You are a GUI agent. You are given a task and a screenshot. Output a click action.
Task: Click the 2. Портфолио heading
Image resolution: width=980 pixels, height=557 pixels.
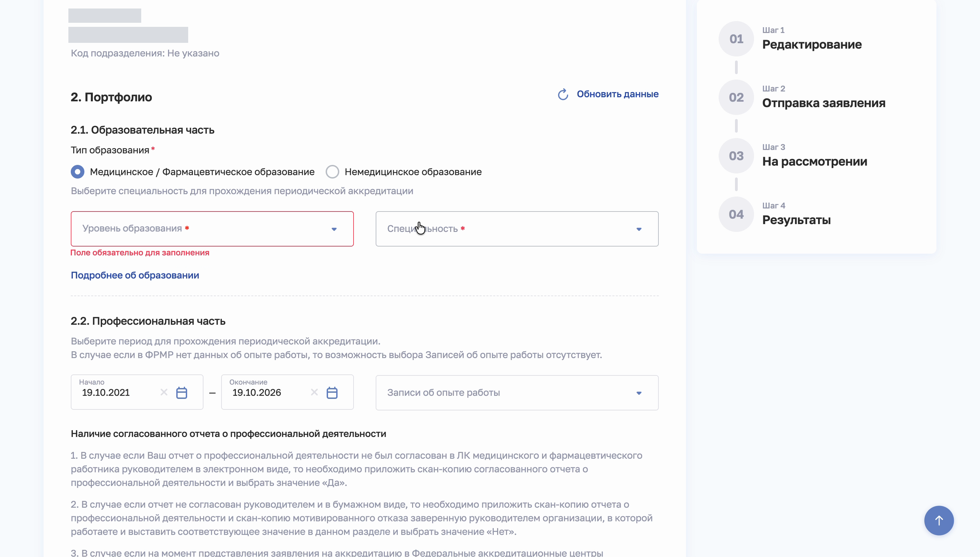click(x=111, y=97)
